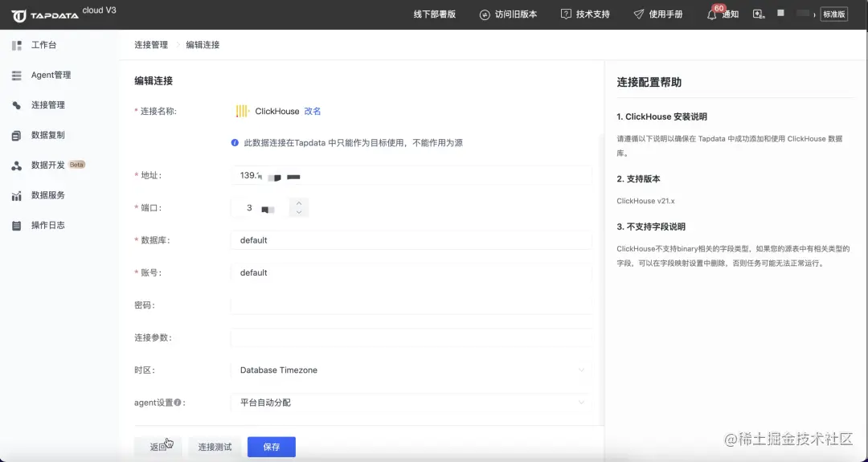Click the 技术支持 help icon
This screenshot has height=462, width=868.
point(566,14)
